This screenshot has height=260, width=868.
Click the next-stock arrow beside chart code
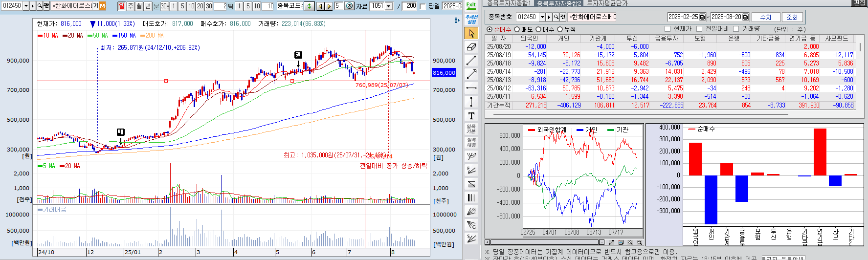pos(33,6)
